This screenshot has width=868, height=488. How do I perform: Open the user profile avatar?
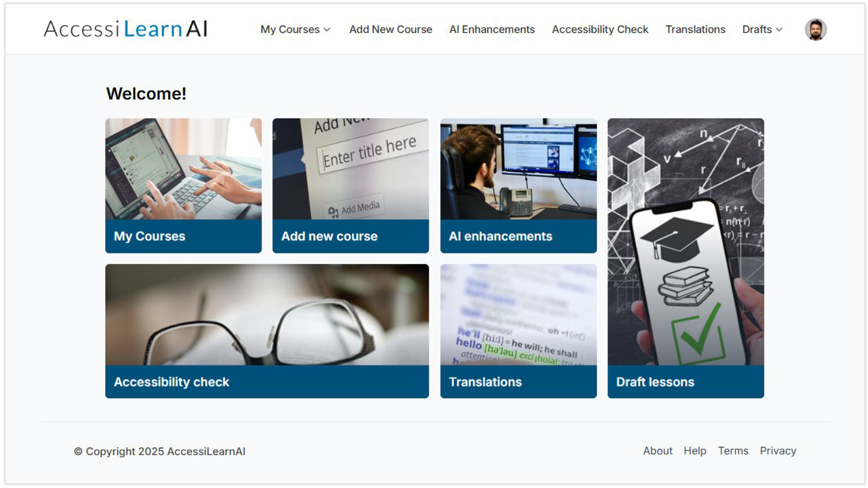click(816, 29)
